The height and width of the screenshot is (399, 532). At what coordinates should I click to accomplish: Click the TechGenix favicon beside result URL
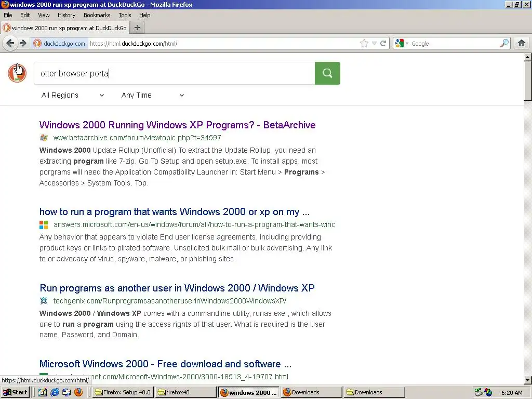[x=44, y=301]
